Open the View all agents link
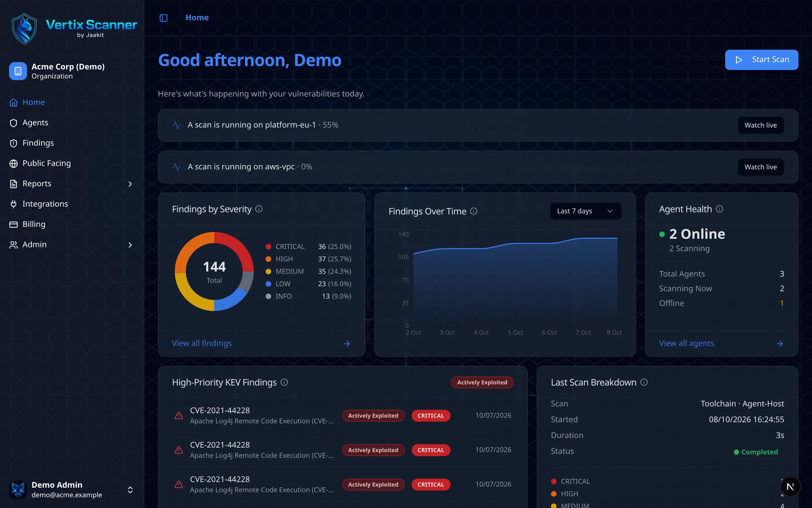Viewport: 812px width, 508px height. coord(686,343)
